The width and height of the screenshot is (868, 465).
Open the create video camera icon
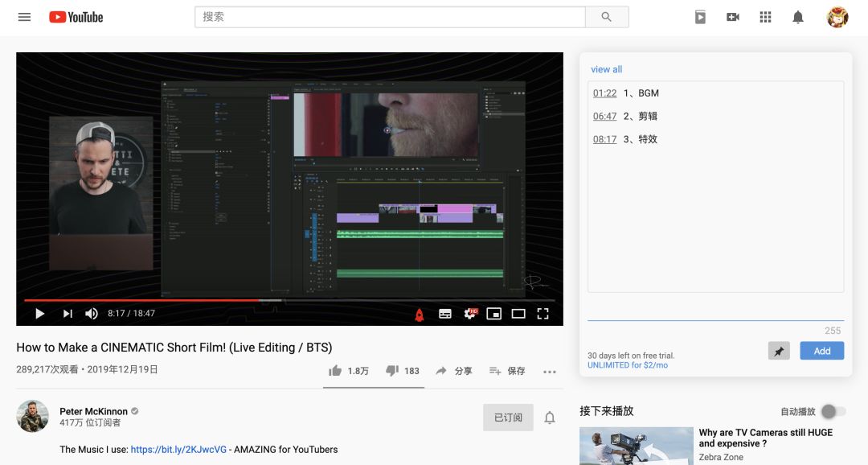[x=732, y=17]
